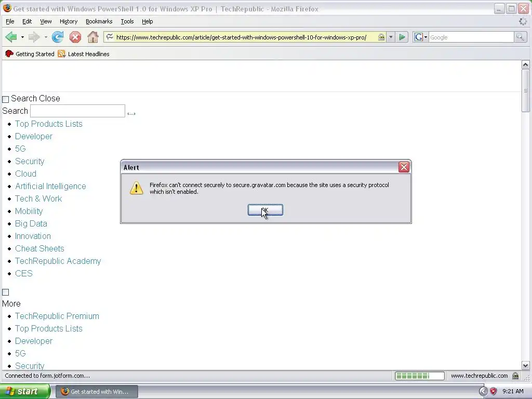Click the green Back arrow button
The height and width of the screenshot is (399, 532).
tap(11, 37)
